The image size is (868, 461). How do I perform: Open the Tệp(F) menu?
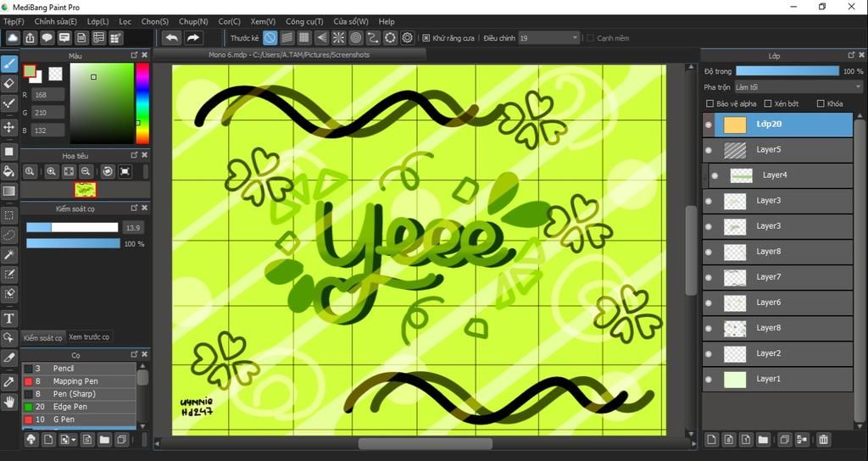14,21
